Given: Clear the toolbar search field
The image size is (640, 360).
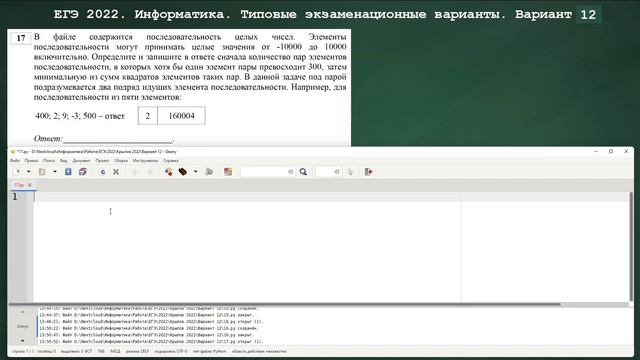Looking at the screenshot, I should [291, 172].
